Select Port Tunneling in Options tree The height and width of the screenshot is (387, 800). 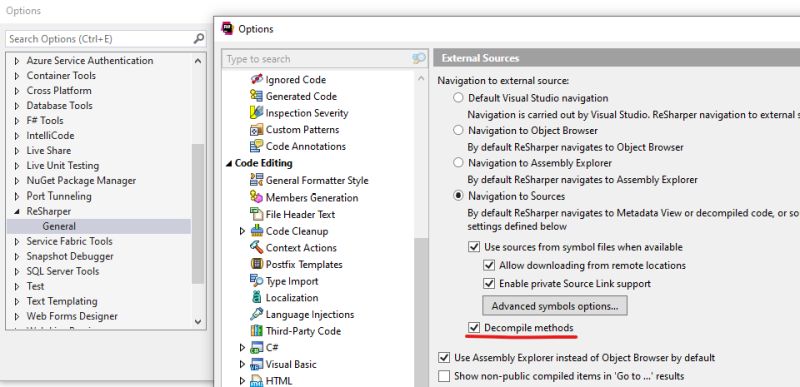[x=59, y=196]
